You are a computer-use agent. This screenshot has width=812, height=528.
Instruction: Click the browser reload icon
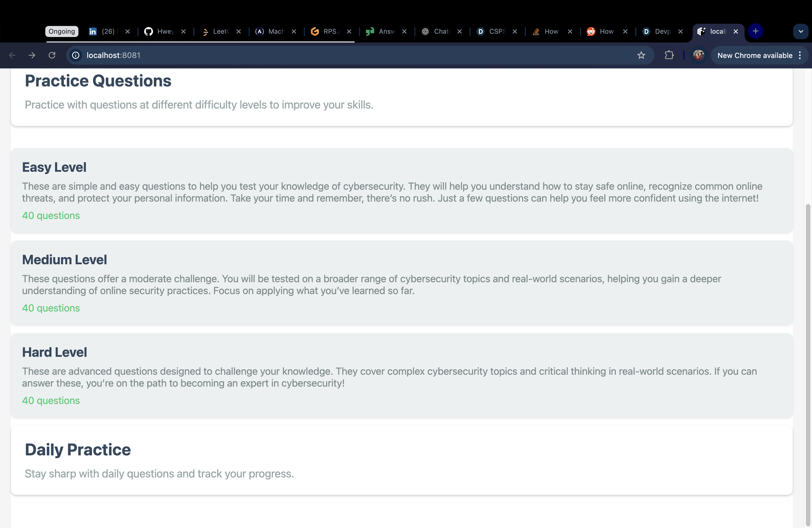click(52, 55)
